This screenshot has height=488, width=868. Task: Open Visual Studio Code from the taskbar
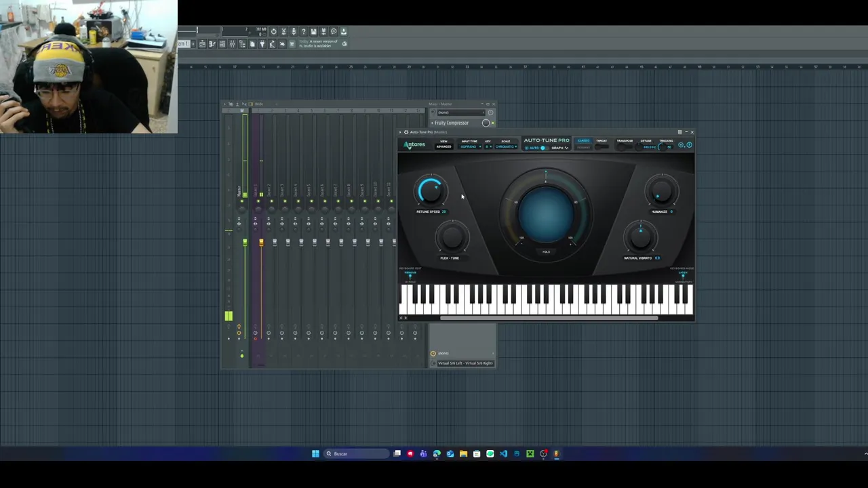(x=504, y=454)
